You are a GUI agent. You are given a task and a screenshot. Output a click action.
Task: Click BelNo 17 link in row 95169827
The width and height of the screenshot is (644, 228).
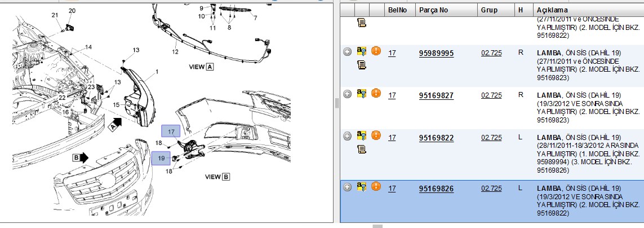392,95
